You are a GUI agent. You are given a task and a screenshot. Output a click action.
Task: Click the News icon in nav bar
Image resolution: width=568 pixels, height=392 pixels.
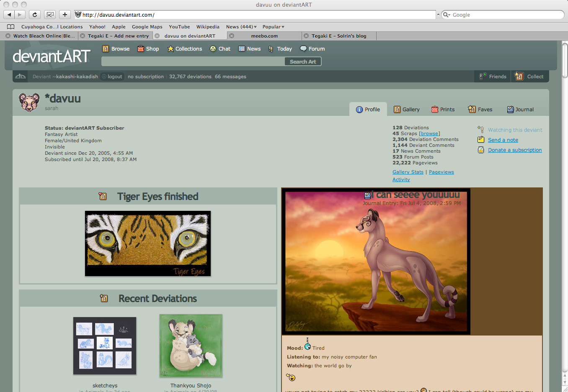coord(242,49)
